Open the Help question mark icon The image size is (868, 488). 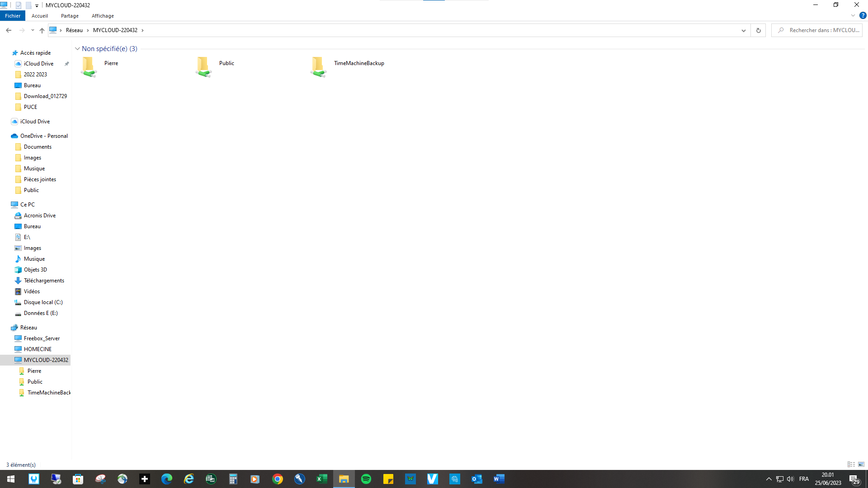863,15
